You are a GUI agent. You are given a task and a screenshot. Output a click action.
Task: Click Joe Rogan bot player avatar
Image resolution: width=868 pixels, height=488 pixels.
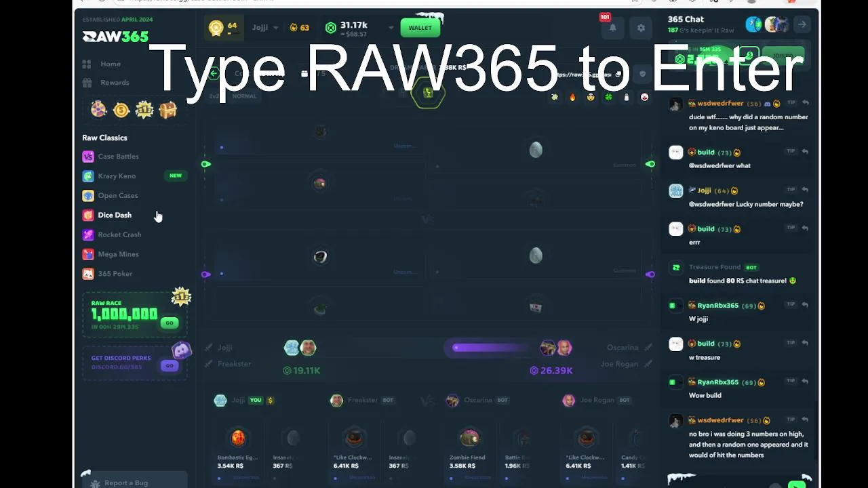[568, 401]
